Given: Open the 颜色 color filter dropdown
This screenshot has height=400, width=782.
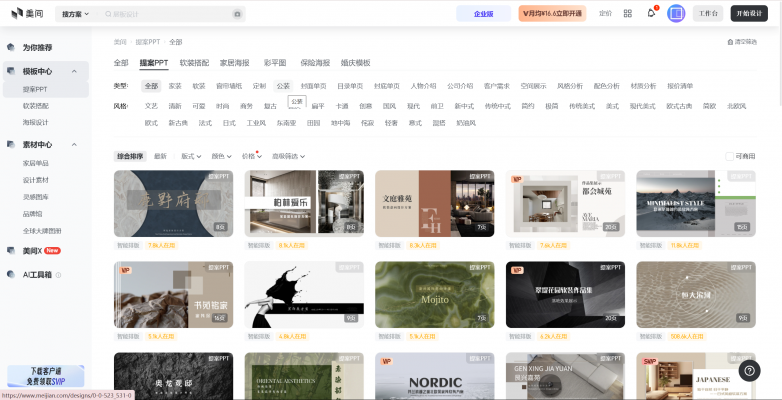Looking at the screenshot, I should (221, 156).
